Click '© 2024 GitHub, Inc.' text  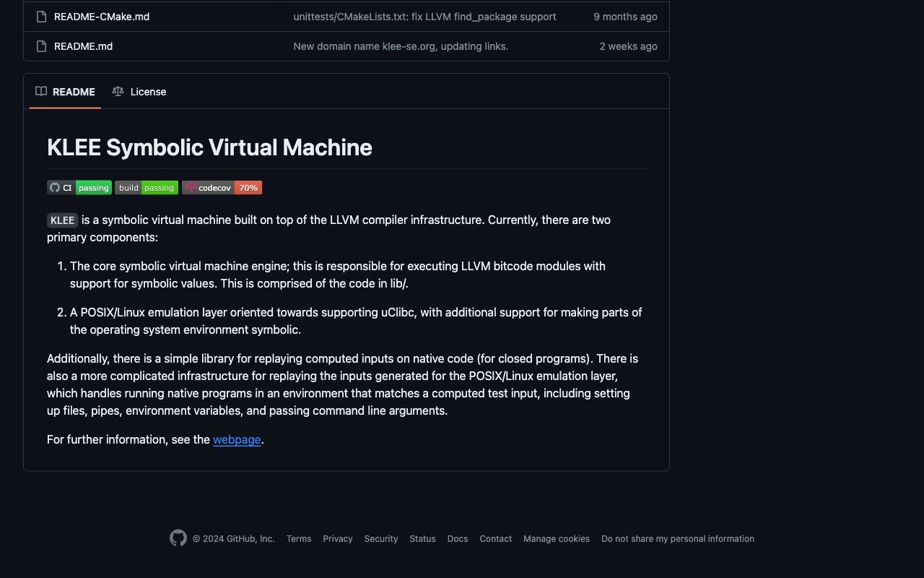(234, 539)
